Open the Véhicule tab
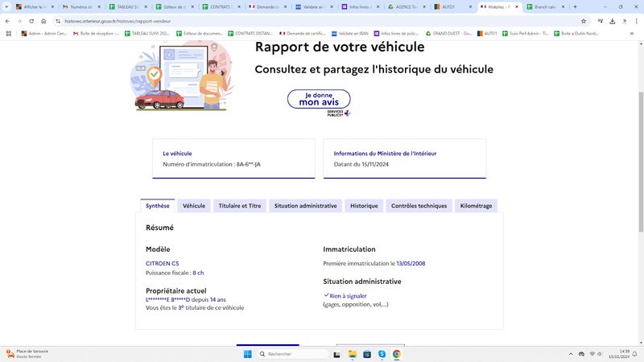 (194, 206)
